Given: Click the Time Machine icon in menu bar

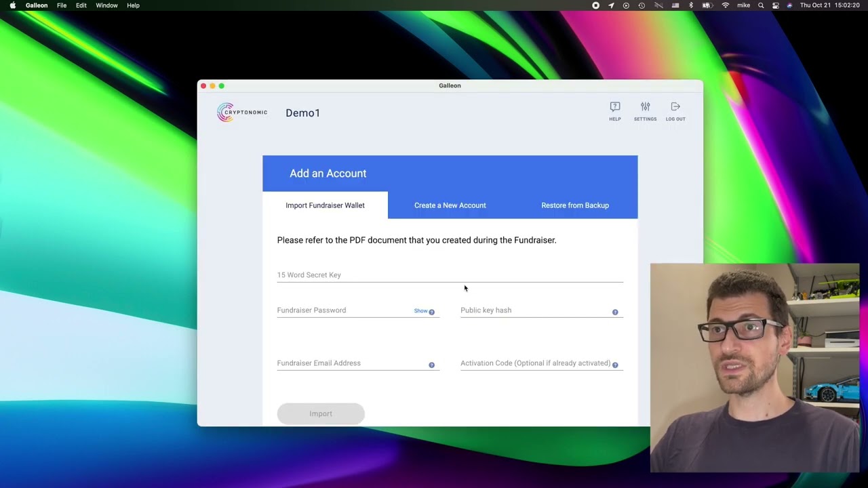Looking at the screenshot, I should 642,5.
